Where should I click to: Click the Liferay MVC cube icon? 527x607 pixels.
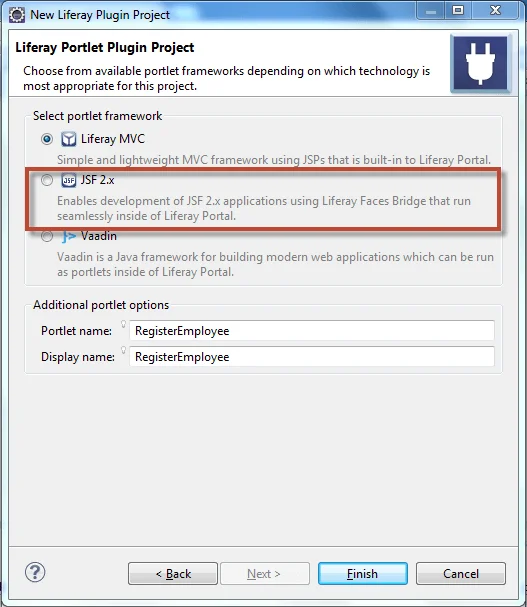pos(69,139)
